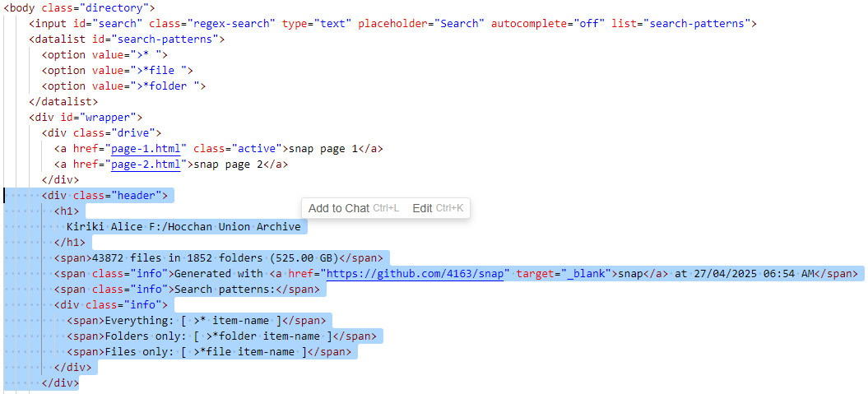
Task: Click the option value=">*folder " line
Action: coord(123,86)
